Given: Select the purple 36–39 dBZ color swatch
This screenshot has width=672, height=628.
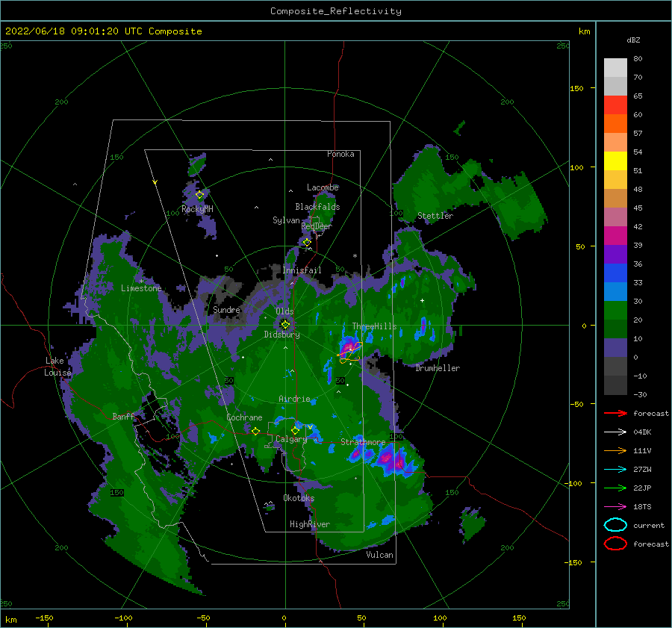Looking at the screenshot, I should tap(615, 254).
